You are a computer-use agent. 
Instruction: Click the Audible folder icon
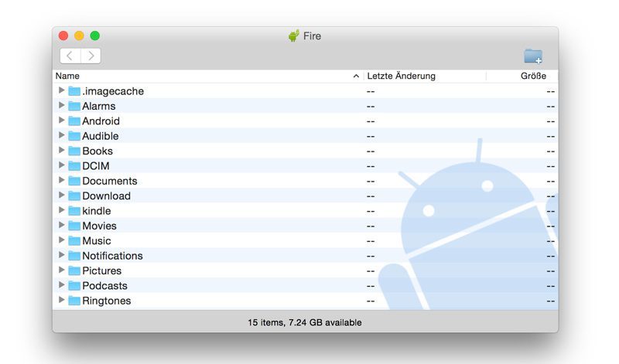(74, 136)
